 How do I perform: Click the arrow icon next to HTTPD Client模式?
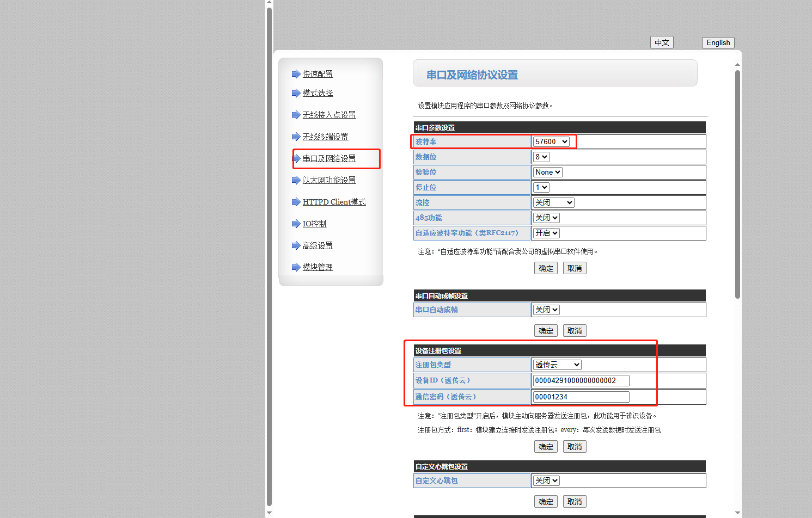click(296, 202)
